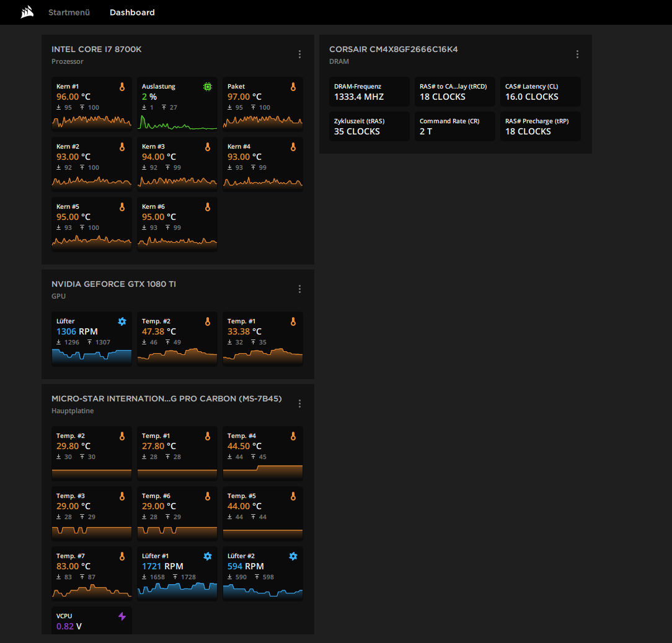Open options menu for GeForce GTX 1080 Ti
672x643 pixels.
[x=299, y=289]
